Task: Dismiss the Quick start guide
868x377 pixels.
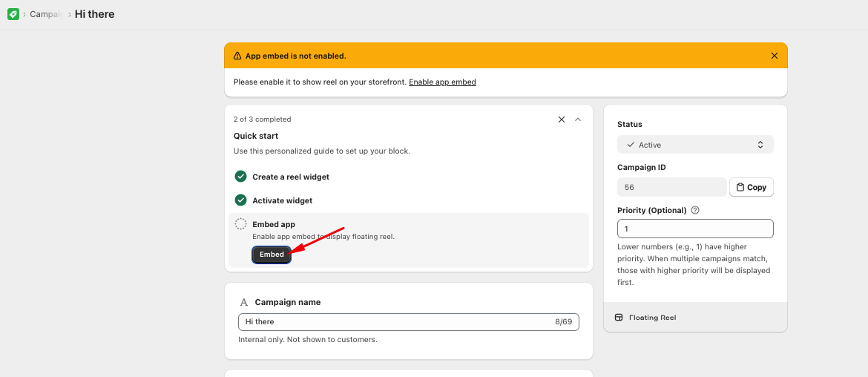Action: pos(562,119)
